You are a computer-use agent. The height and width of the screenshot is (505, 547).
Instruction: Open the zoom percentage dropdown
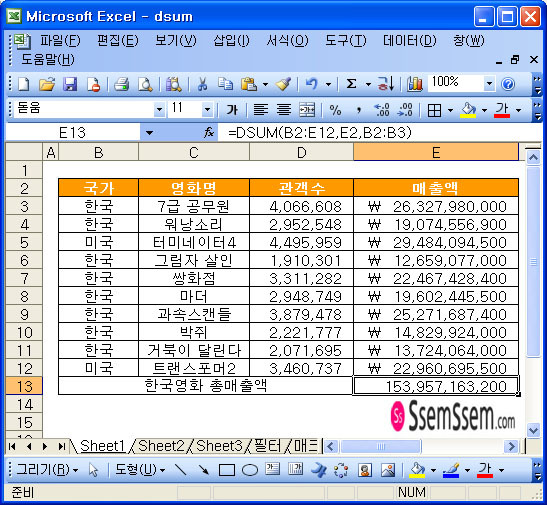coord(489,83)
